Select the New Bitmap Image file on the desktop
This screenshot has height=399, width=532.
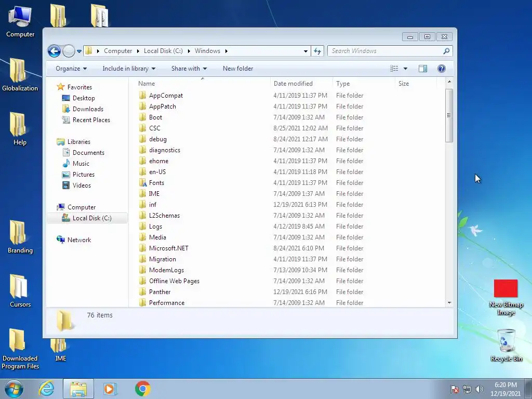pos(506,298)
